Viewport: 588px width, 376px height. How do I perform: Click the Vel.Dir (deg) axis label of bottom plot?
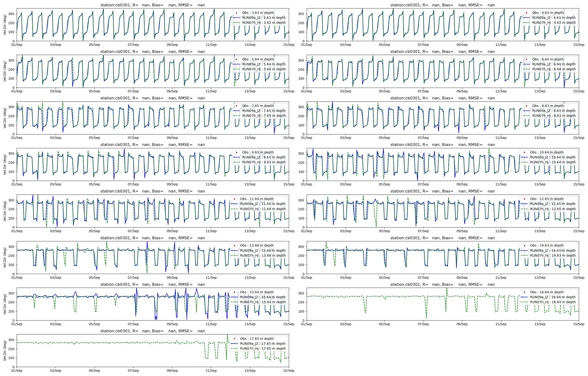tap(5, 351)
